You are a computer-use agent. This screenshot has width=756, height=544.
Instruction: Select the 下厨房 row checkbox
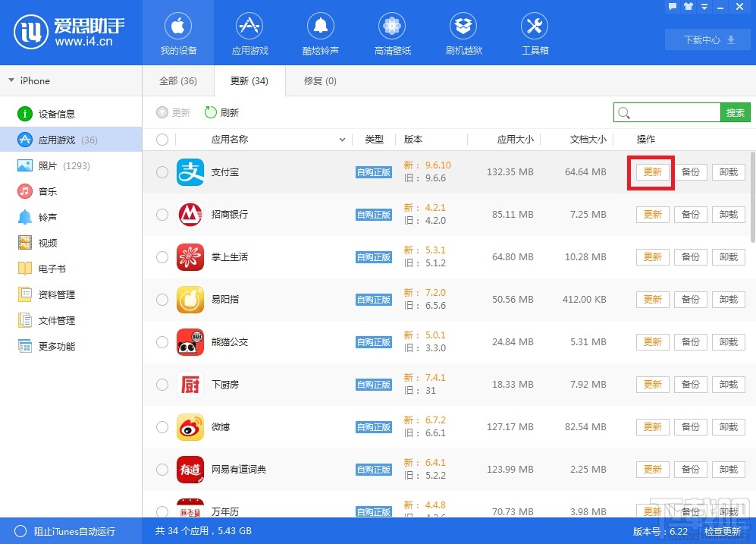[x=162, y=385]
